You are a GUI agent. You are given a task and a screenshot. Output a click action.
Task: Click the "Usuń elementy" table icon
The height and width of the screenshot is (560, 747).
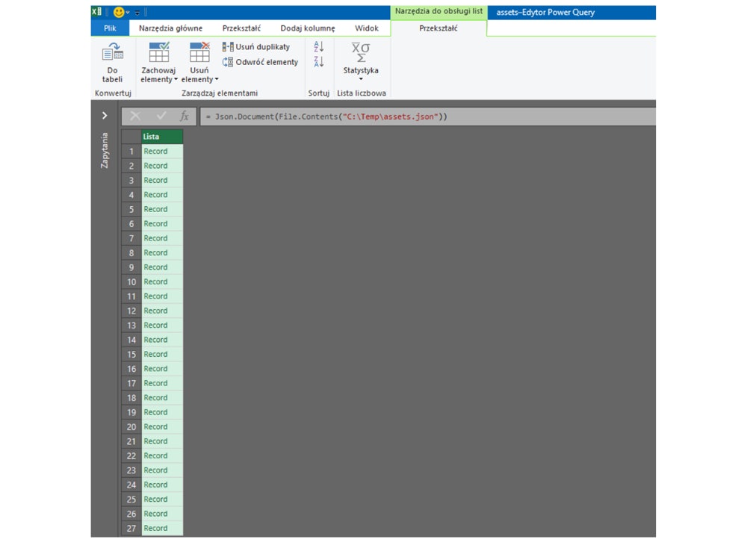[199, 54]
